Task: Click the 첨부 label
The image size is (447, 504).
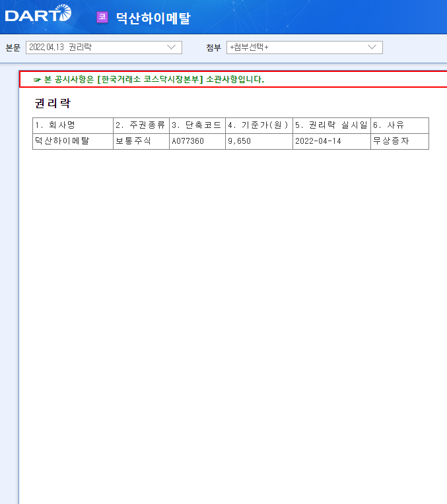Action: click(214, 47)
